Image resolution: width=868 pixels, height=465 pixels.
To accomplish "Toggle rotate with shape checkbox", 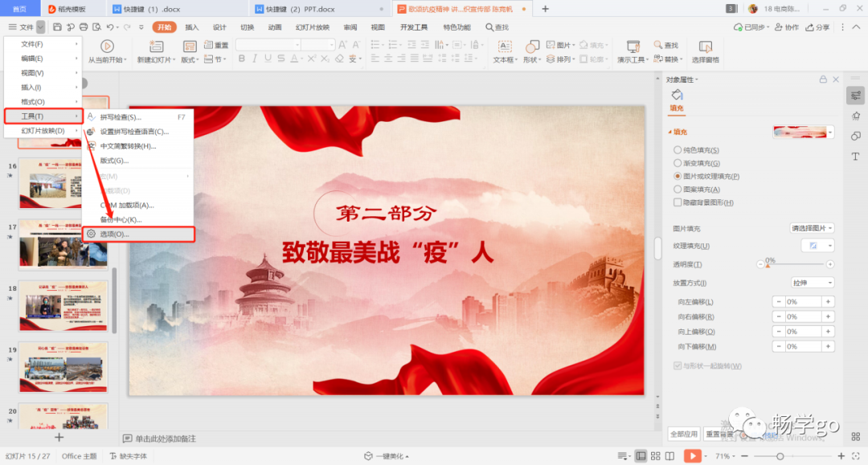I will point(677,366).
